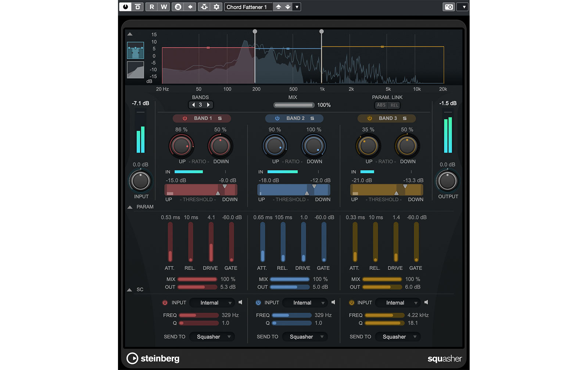Viewport: 588px width, 370px height.
Task: Load the next preset arrow icon
Action: (288, 7)
